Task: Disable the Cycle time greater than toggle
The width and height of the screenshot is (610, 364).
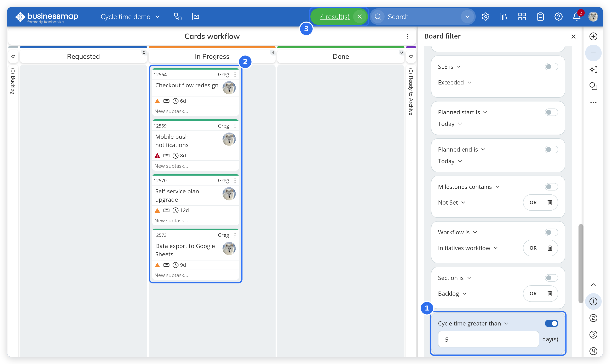Action: tap(551, 324)
